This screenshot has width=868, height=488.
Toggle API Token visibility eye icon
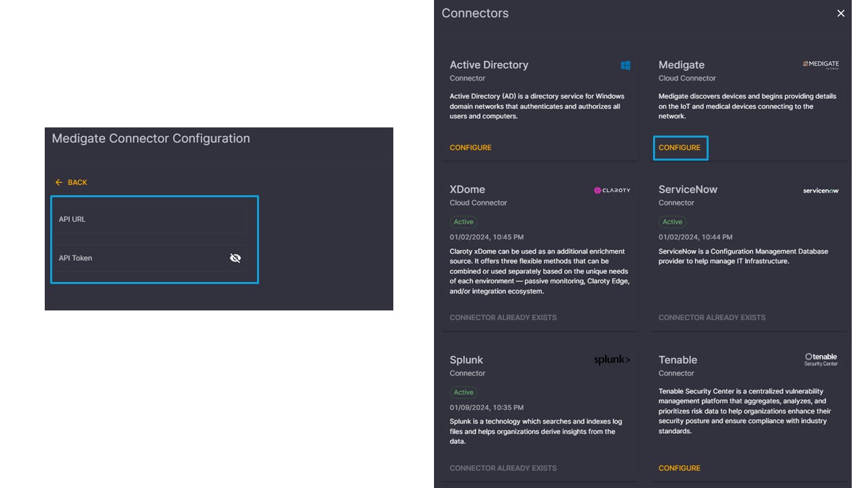point(235,258)
